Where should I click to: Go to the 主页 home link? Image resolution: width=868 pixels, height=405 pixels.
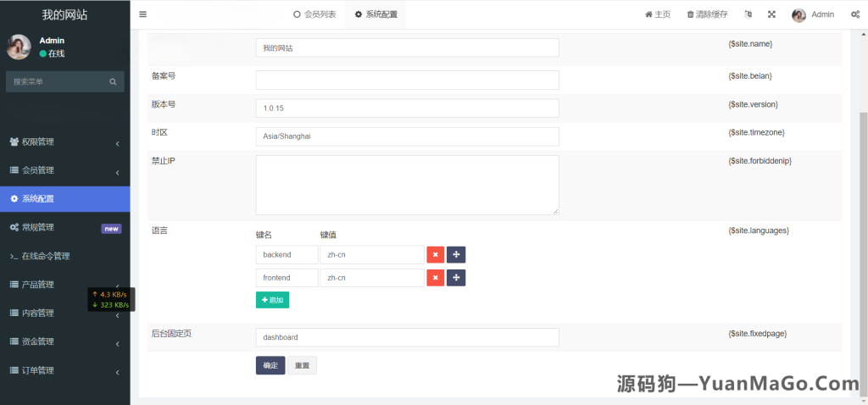point(658,14)
